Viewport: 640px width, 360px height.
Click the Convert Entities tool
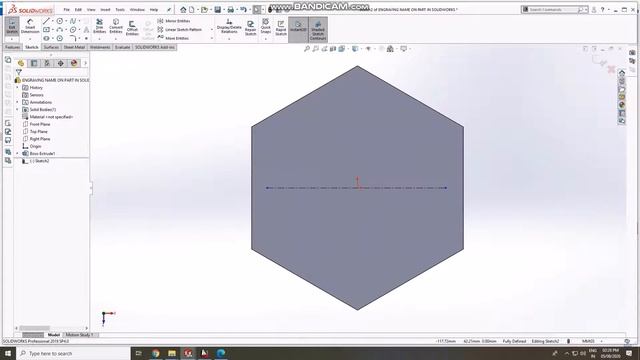[116, 26]
